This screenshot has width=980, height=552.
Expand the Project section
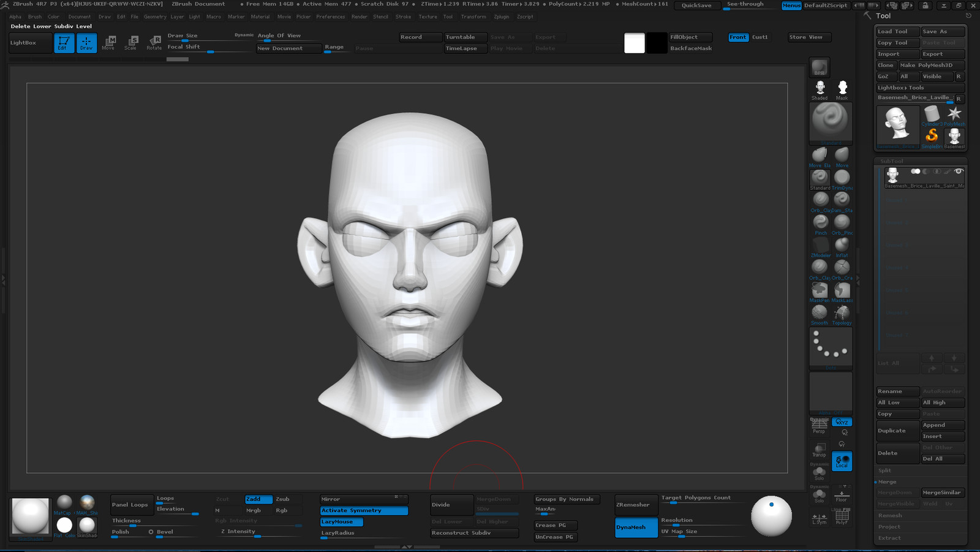pyautogui.click(x=889, y=527)
